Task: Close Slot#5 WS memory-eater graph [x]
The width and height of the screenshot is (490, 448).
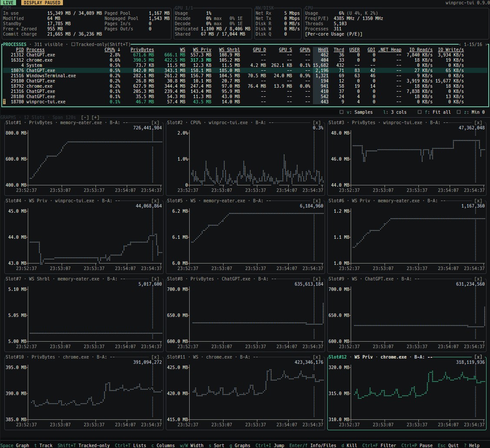Action: click(317, 201)
